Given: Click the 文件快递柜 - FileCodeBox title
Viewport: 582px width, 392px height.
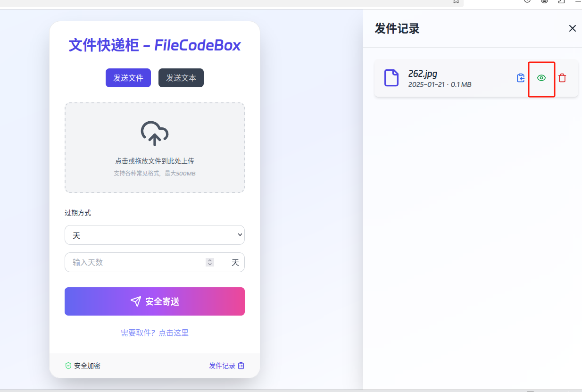Looking at the screenshot, I should [155, 45].
